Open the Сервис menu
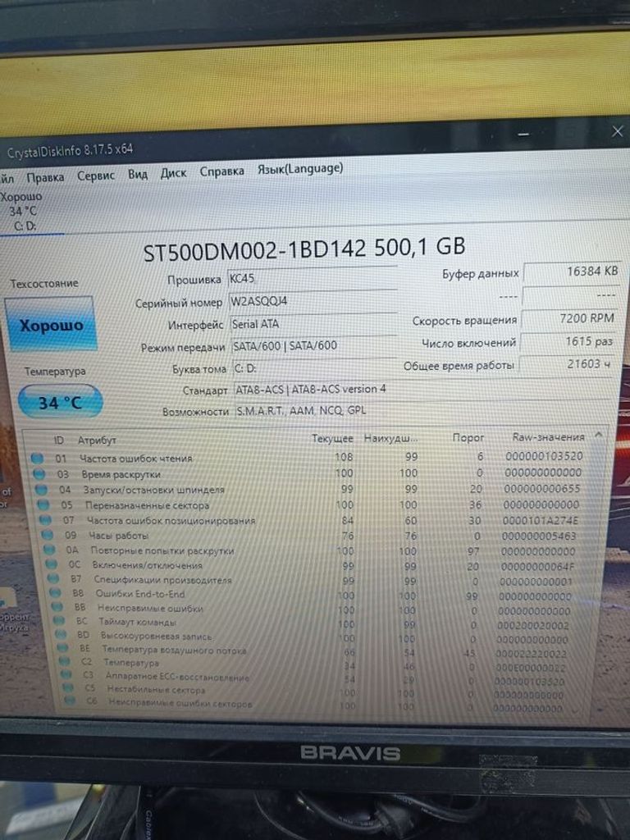 tap(96, 176)
